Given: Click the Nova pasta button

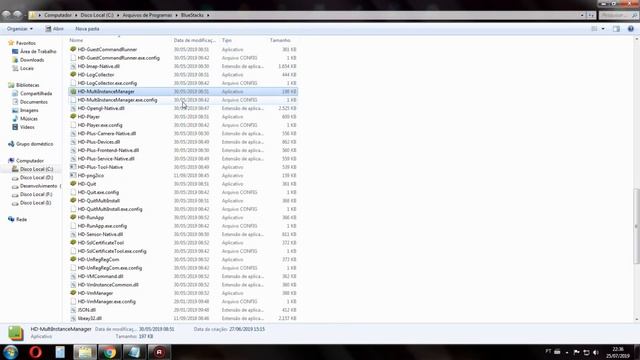Looking at the screenshot, I should 87,29.
